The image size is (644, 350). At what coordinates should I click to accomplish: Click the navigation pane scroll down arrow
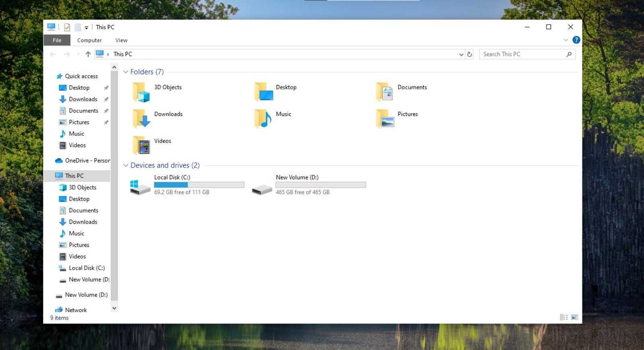pos(114,308)
